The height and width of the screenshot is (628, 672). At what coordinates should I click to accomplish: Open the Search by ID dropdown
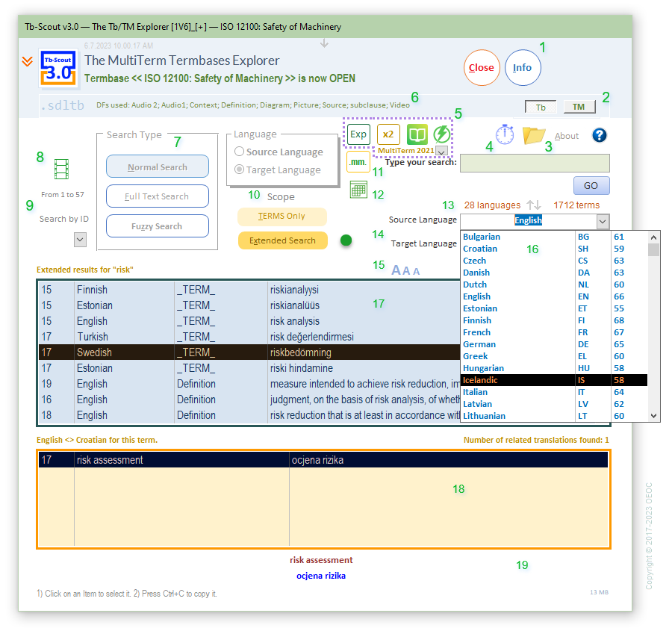pyautogui.click(x=80, y=240)
